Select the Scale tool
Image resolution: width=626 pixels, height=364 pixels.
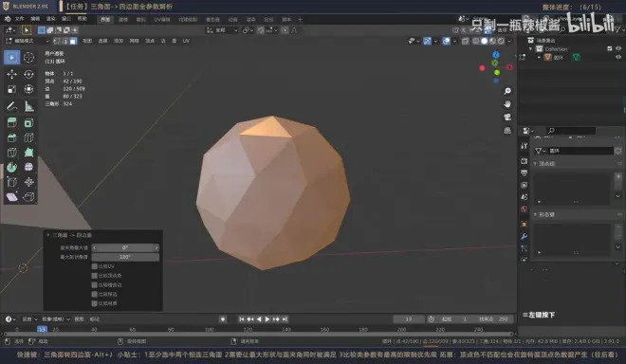click(x=12, y=89)
